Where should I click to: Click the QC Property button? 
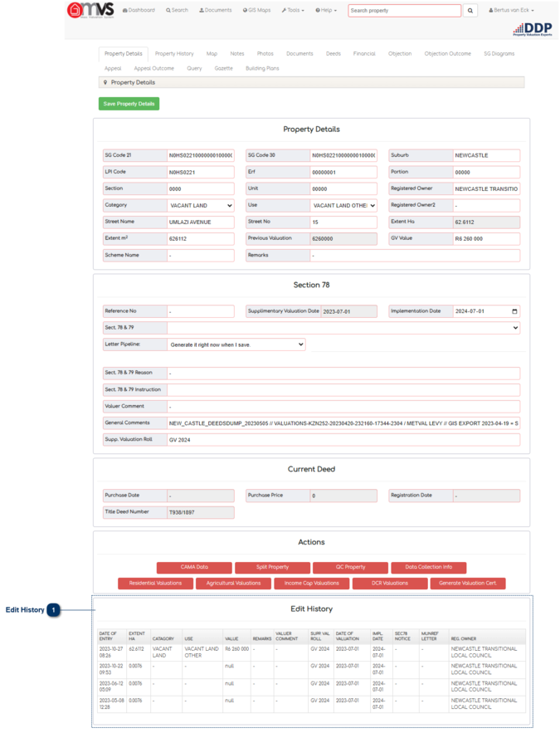tap(351, 568)
